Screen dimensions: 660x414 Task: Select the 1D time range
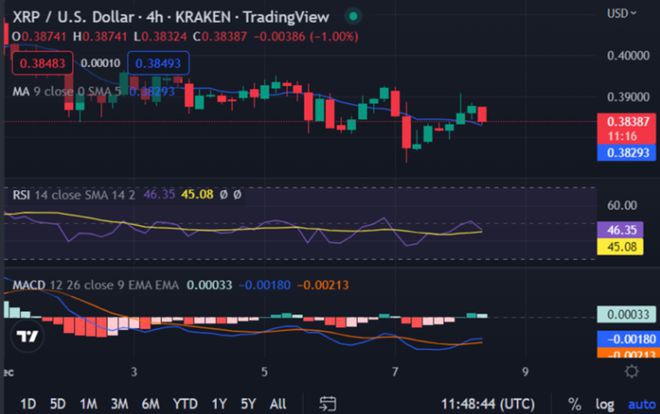point(28,402)
